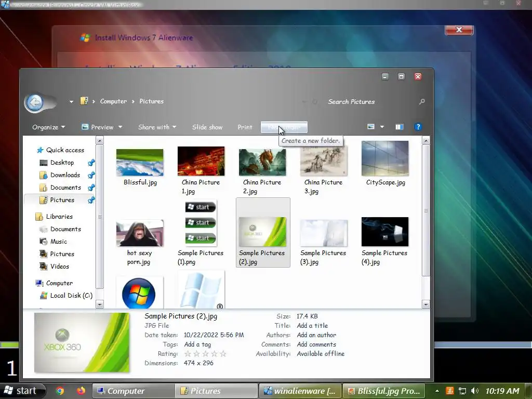Click the folder icon in the address bar
Viewport: 532px width, 399px height.
coord(84,101)
